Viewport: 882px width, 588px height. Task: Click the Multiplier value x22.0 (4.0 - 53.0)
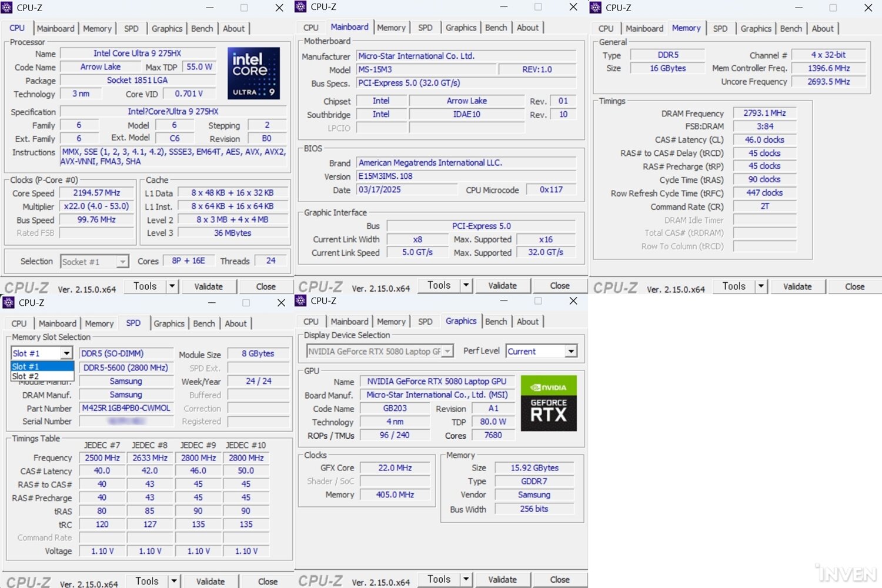[x=96, y=206]
